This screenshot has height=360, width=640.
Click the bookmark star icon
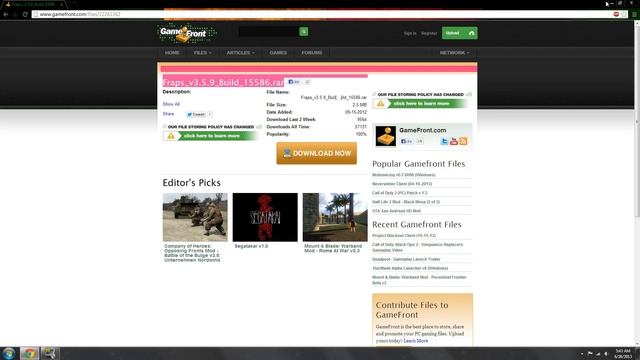tap(624, 14)
